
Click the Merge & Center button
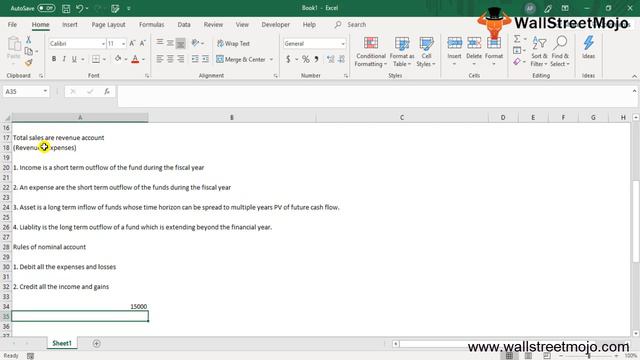[x=241, y=60]
